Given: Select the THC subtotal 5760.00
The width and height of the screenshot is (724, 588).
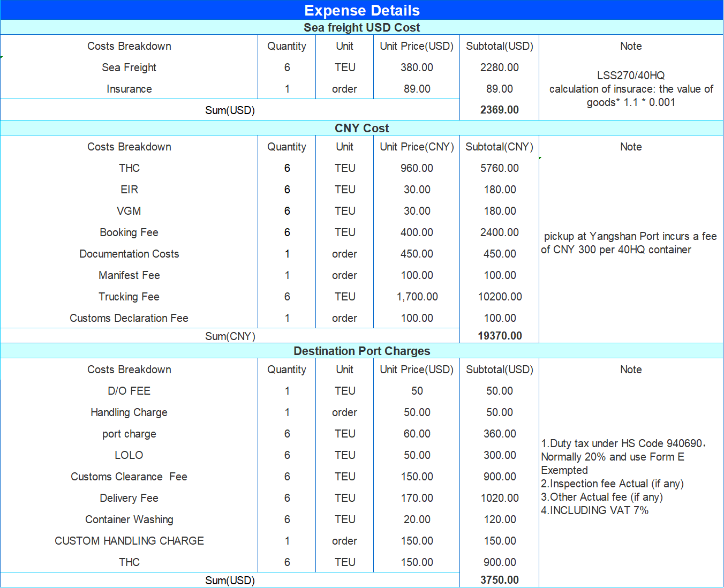Looking at the screenshot, I should pyautogui.click(x=499, y=168).
